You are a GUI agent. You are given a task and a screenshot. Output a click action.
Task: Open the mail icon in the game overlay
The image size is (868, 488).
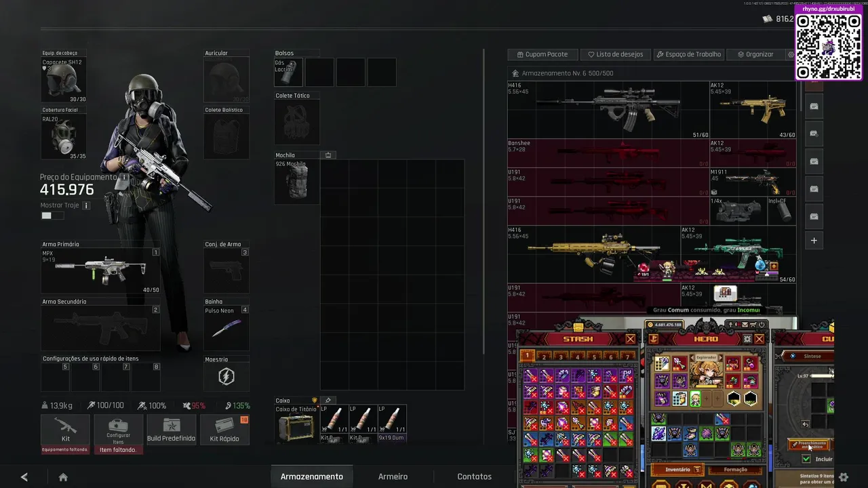745,325
